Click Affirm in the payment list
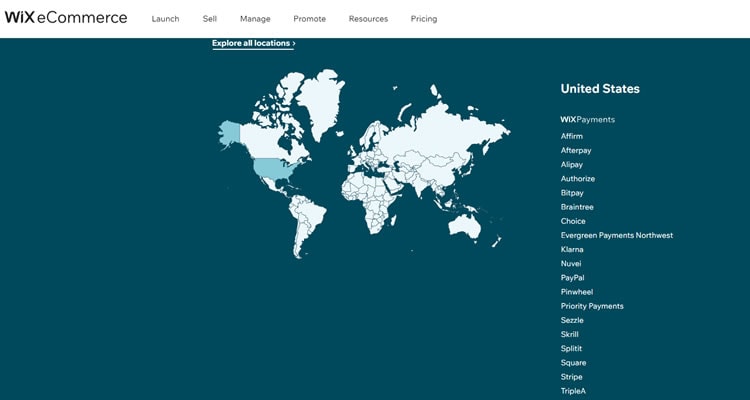Image resolution: width=750 pixels, height=400 pixels. 572,136
